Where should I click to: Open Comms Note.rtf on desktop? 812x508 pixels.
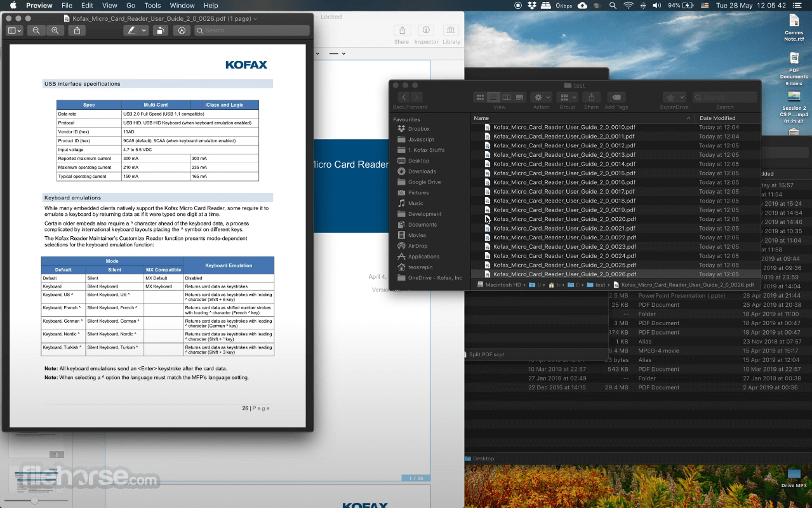pyautogui.click(x=794, y=28)
